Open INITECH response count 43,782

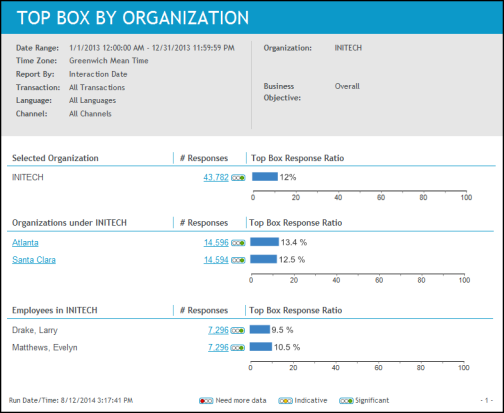pyautogui.click(x=216, y=177)
